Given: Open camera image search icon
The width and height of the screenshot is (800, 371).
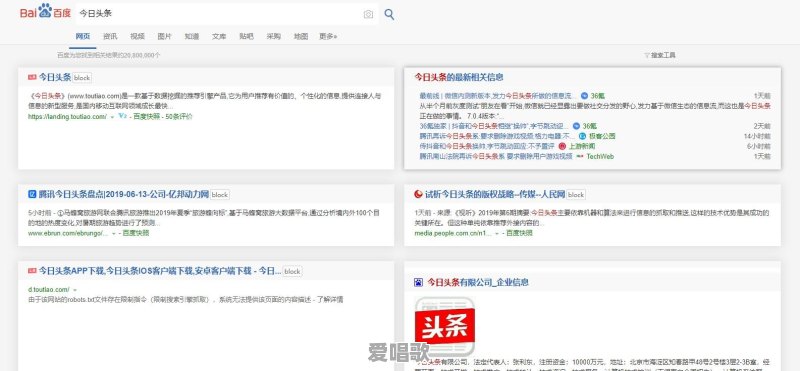Looking at the screenshot, I should tap(368, 14).
